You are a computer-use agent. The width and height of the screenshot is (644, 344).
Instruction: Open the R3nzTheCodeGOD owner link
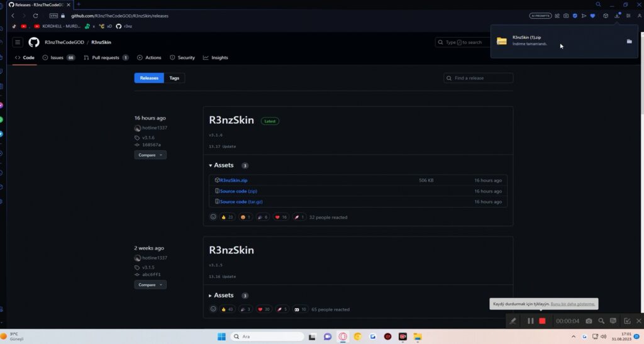(x=64, y=42)
